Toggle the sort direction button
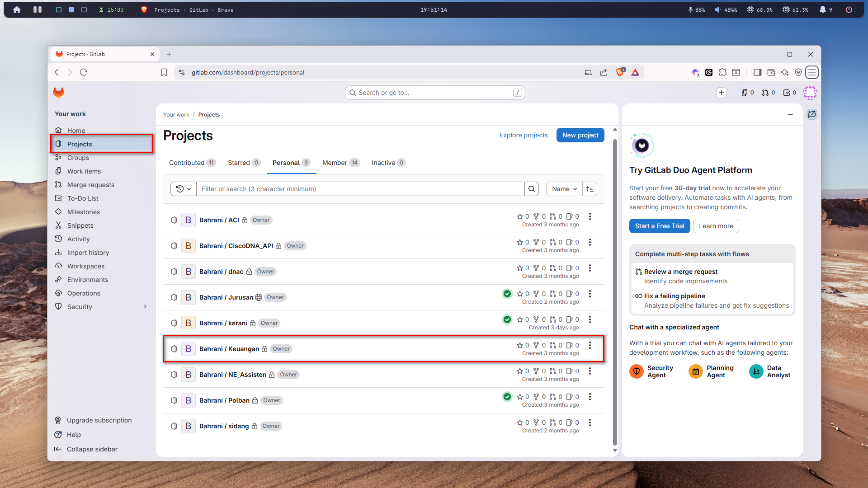 [x=590, y=189]
